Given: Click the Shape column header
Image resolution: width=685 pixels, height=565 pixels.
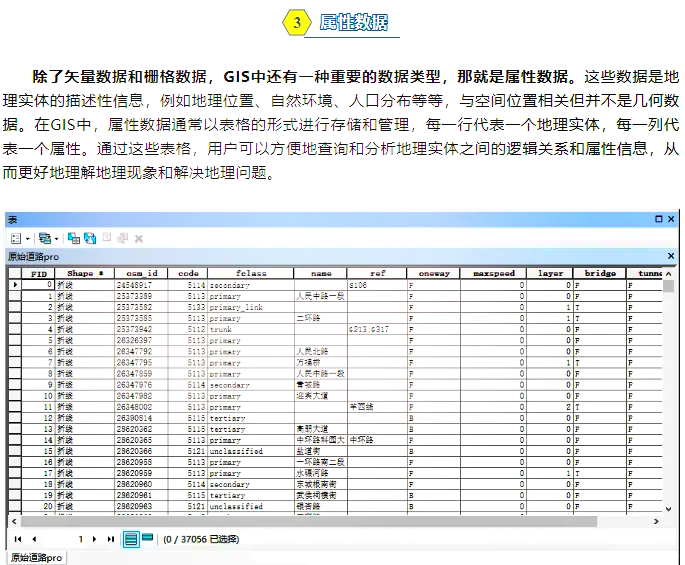Looking at the screenshot, I should click(85, 274).
